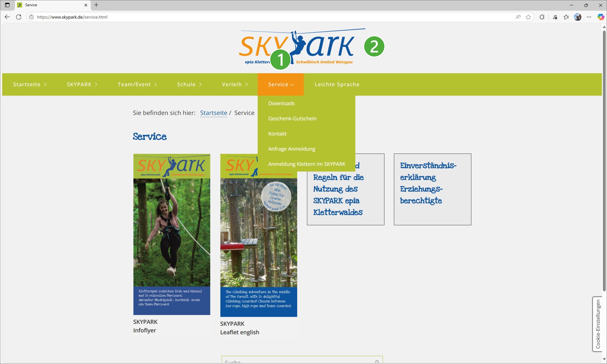
Task: Choose Kontakt in the Service submenu
Action: 277,134
